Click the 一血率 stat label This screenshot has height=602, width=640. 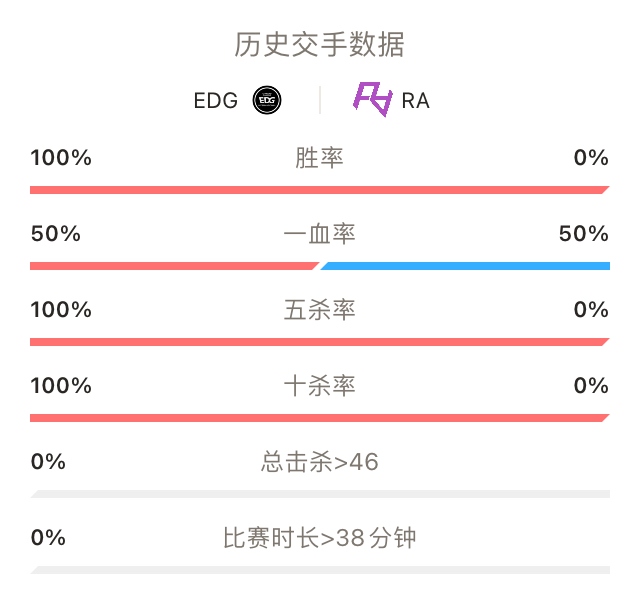pos(320,234)
